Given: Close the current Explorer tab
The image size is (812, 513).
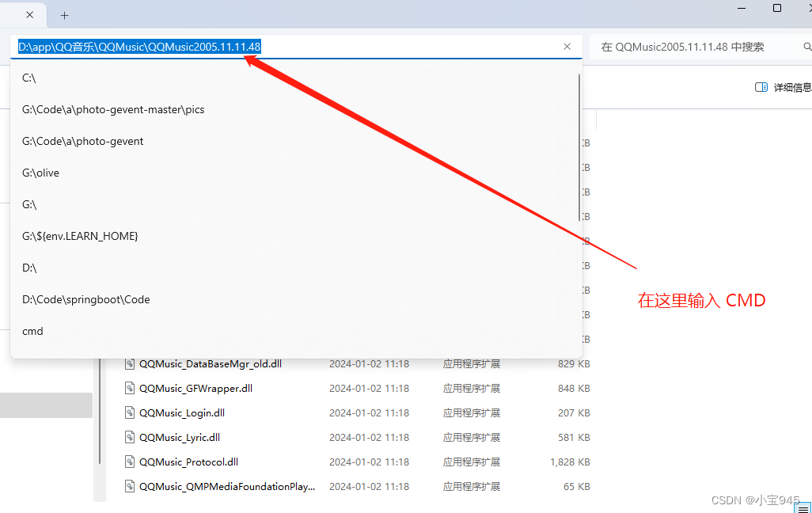Looking at the screenshot, I should tap(29, 15).
